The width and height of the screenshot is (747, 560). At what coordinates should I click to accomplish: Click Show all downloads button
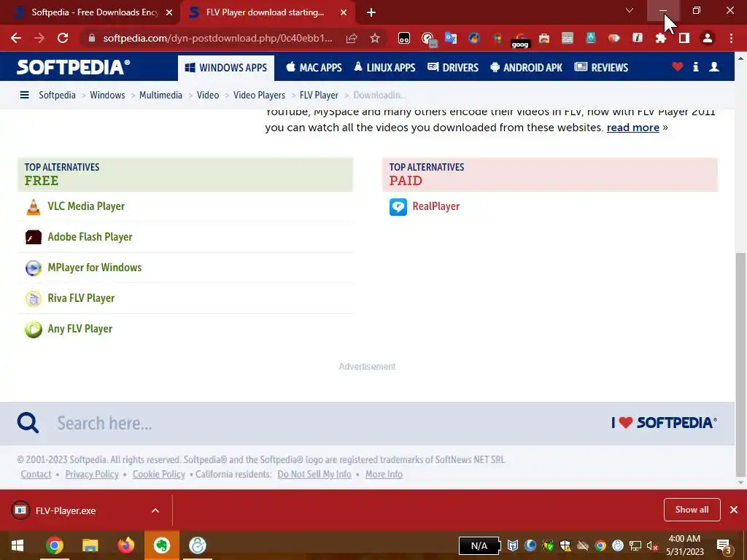[x=692, y=510]
